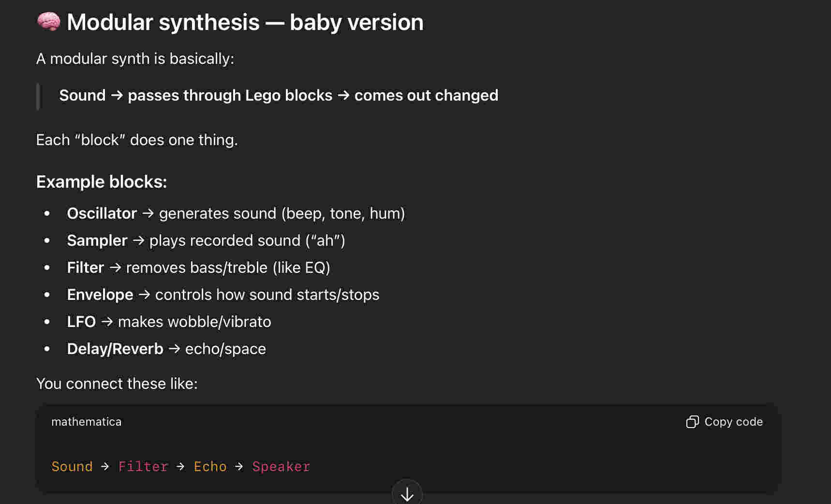The height and width of the screenshot is (504, 831).
Task: Click the Lego blocks quote text
Action: point(279,95)
